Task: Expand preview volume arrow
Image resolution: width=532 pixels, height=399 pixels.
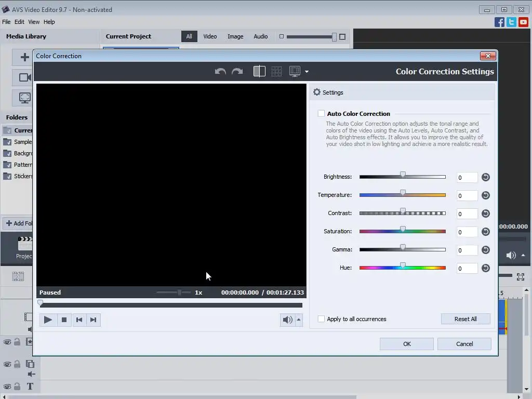Action: tap(299, 320)
